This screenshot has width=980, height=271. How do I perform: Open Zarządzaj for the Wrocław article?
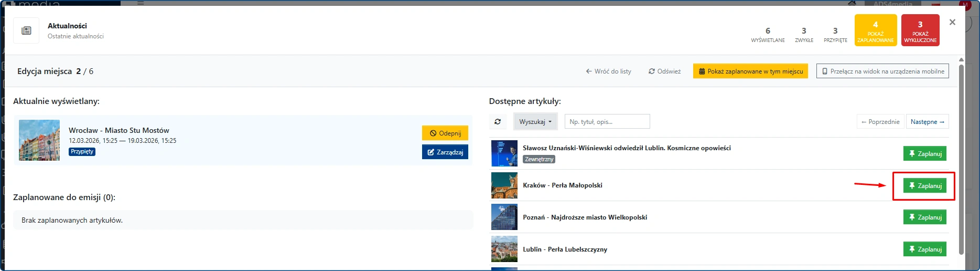[x=445, y=152]
